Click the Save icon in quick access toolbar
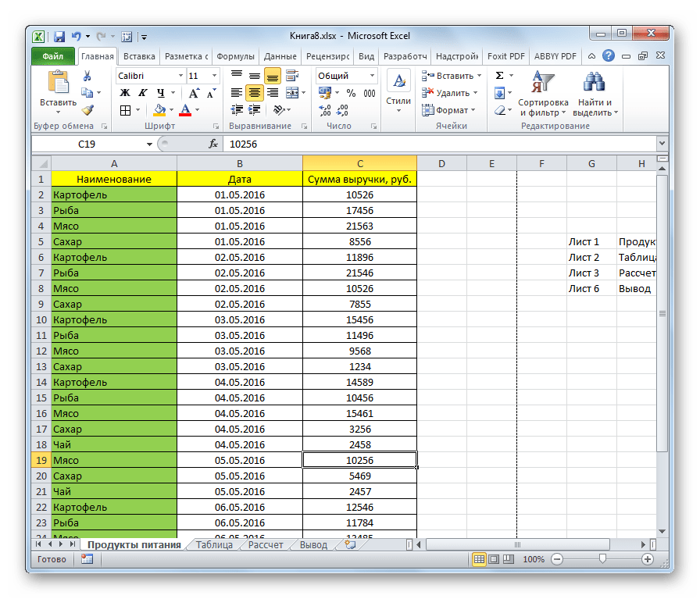This screenshot has width=700, height=599. tap(59, 36)
